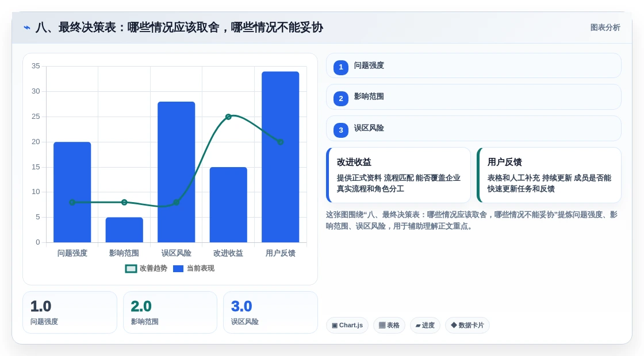Click the trend line point on 问题强度
Image resolution: width=644 pixels, height=356 pixels.
click(x=72, y=202)
